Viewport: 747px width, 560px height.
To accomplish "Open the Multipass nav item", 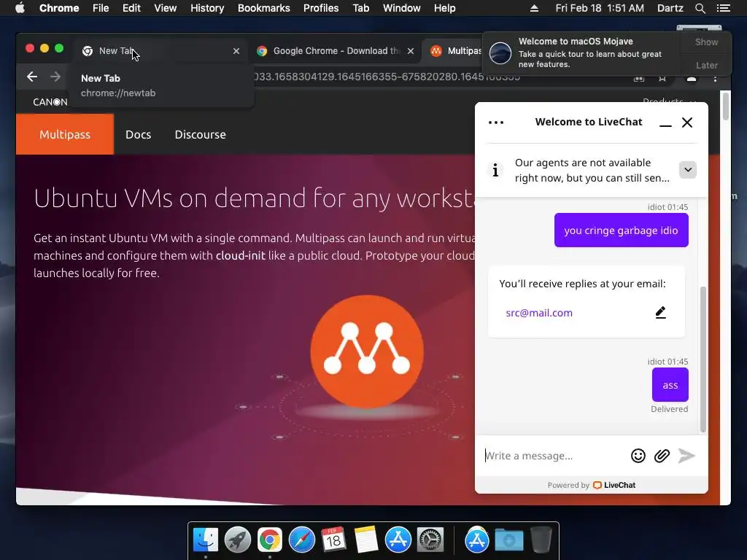I will [65, 134].
